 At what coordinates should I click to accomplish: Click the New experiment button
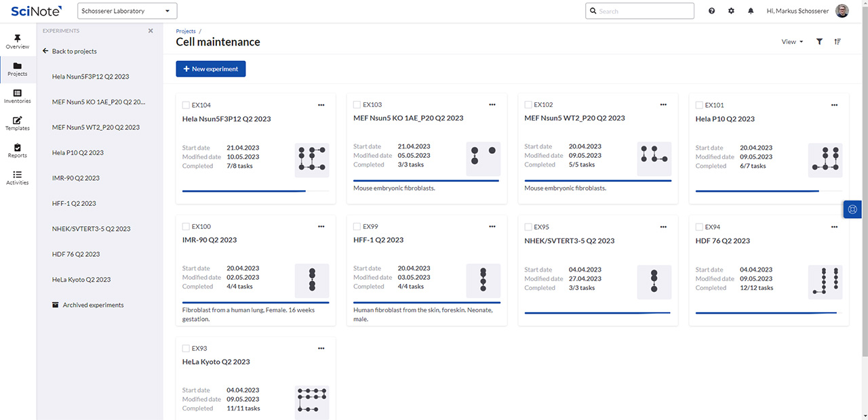click(x=211, y=69)
